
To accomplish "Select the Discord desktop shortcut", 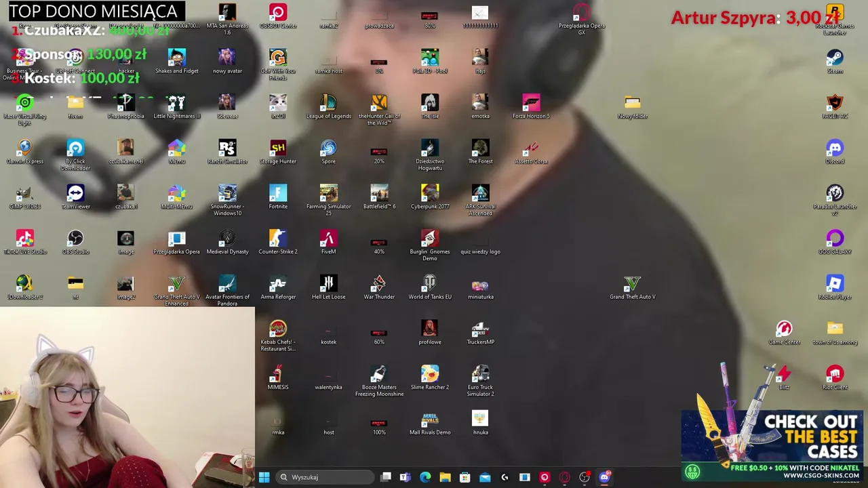I will click(x=835, y=152).
